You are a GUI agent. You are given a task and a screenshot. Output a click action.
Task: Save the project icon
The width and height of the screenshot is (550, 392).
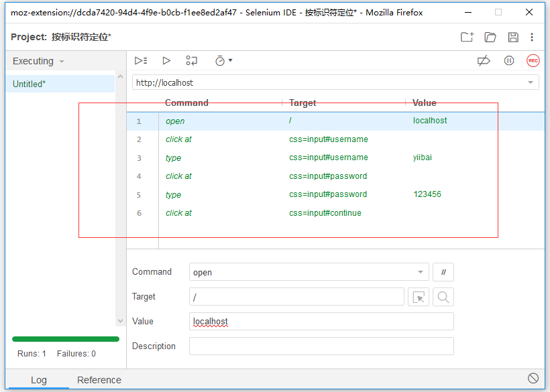point(513,37)
